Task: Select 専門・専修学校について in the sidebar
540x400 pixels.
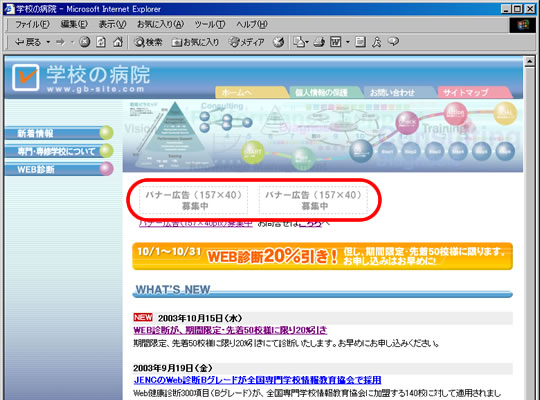Action: pos(59,151)
